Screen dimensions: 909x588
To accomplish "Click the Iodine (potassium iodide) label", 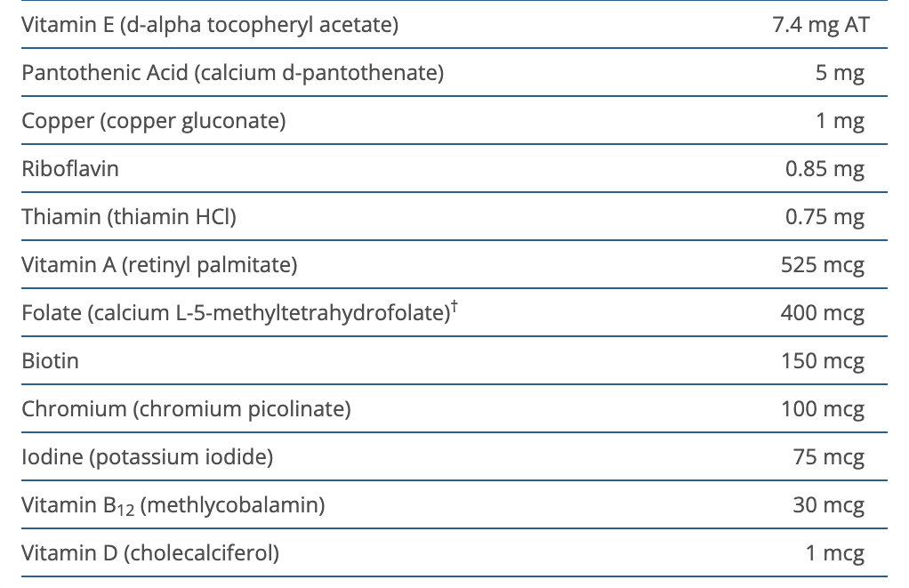I will (x=147, y=457).
